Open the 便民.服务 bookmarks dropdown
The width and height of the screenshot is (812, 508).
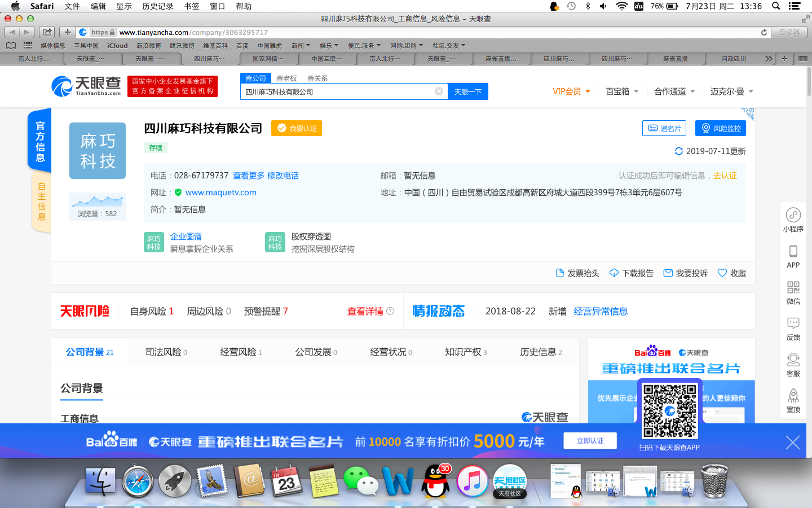364,46
